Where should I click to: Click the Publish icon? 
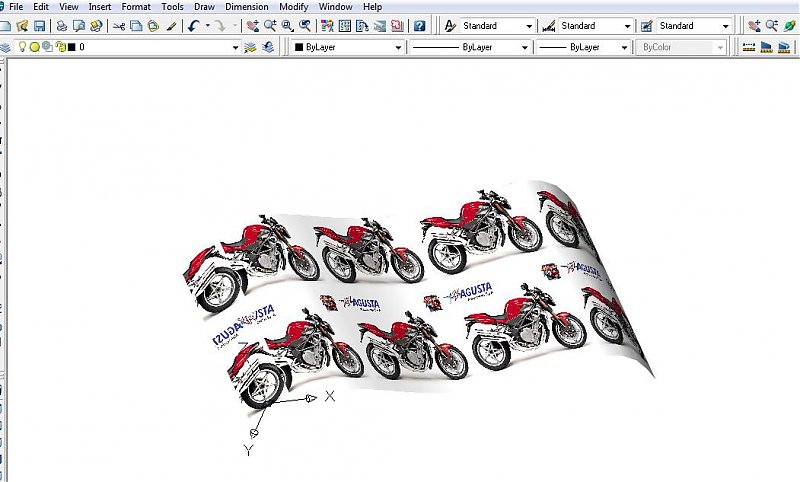[96, 26]
